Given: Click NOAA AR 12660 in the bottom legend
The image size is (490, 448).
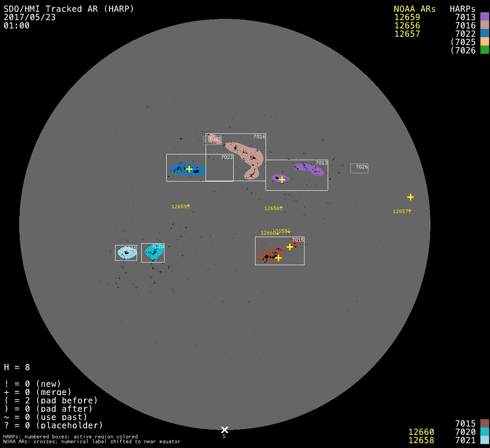Looking at the screenshot, I should coord(421,432).
